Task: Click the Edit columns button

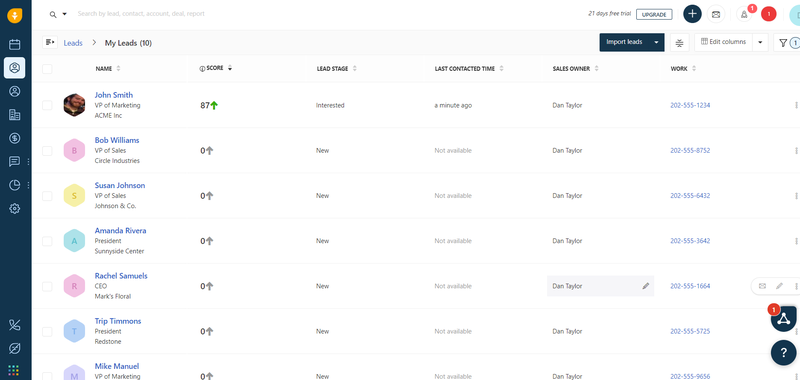Action: pyautogui.click(x=724, y=42)
